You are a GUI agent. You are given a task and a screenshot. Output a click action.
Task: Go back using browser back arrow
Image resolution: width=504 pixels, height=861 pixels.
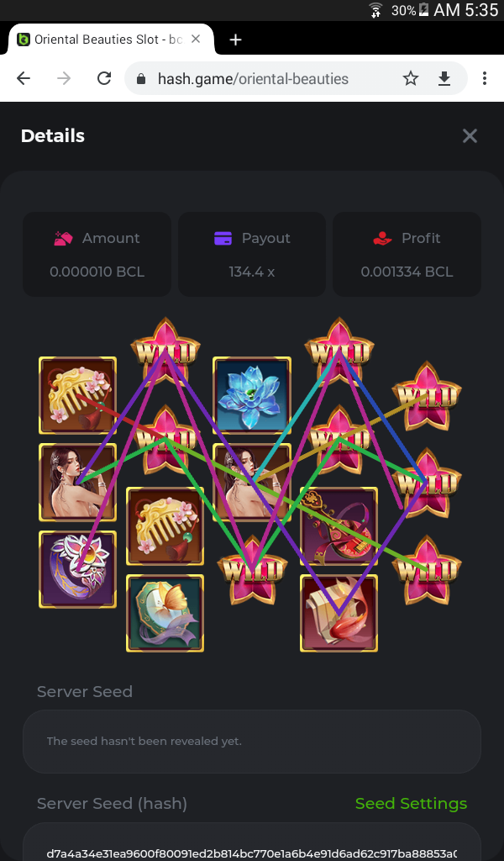[x=24, y=78]
